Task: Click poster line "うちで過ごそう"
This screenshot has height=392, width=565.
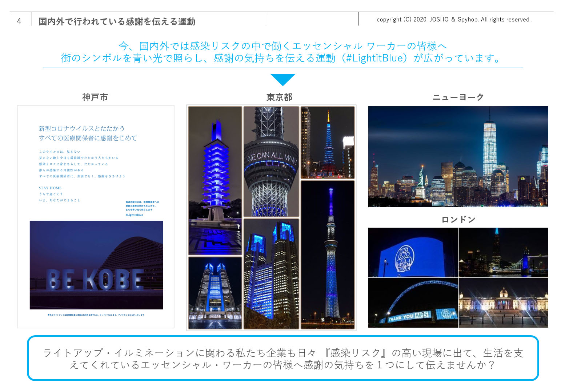Action: pyautogui.click(x=51, y=194)
